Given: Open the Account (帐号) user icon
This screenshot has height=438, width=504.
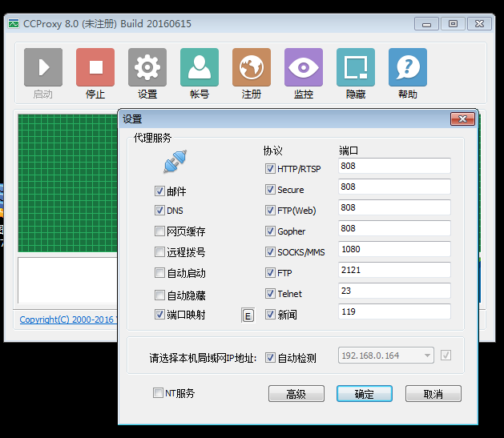Looking at the screenshot, I should coord(200,67).
